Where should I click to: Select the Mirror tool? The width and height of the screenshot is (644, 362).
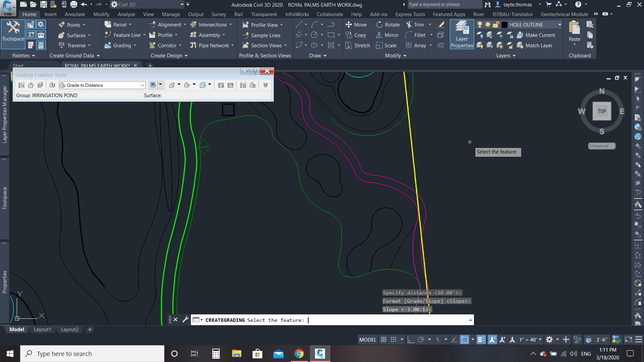[387, 35]
